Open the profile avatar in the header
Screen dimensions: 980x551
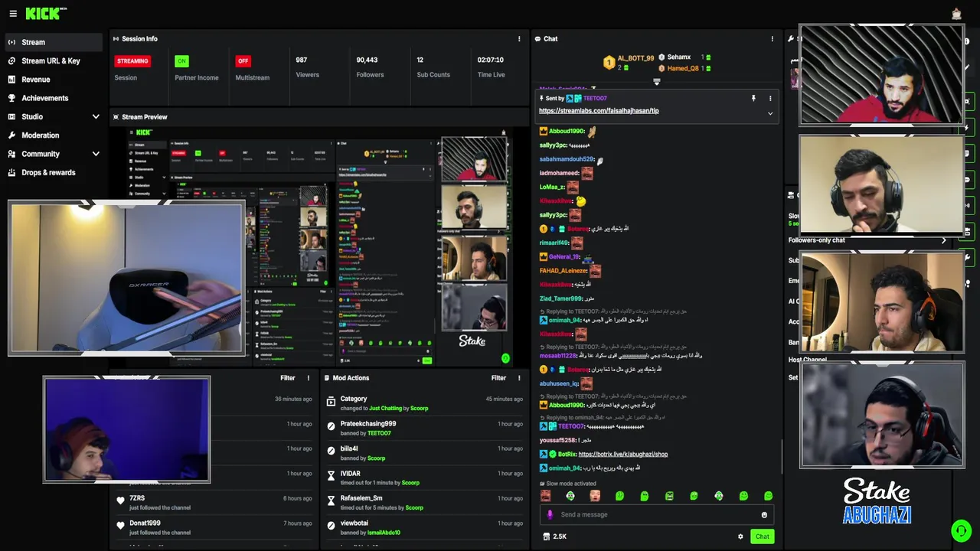point(956,13)
